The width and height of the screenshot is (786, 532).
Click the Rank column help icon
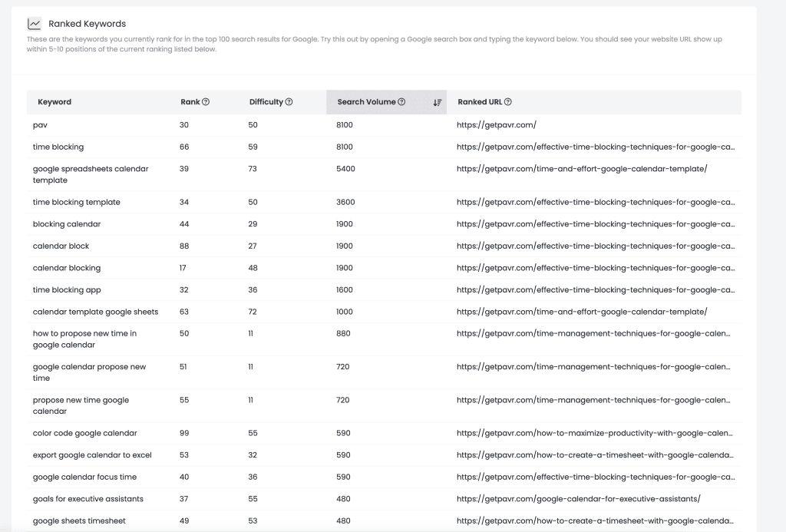coord(206,102)
